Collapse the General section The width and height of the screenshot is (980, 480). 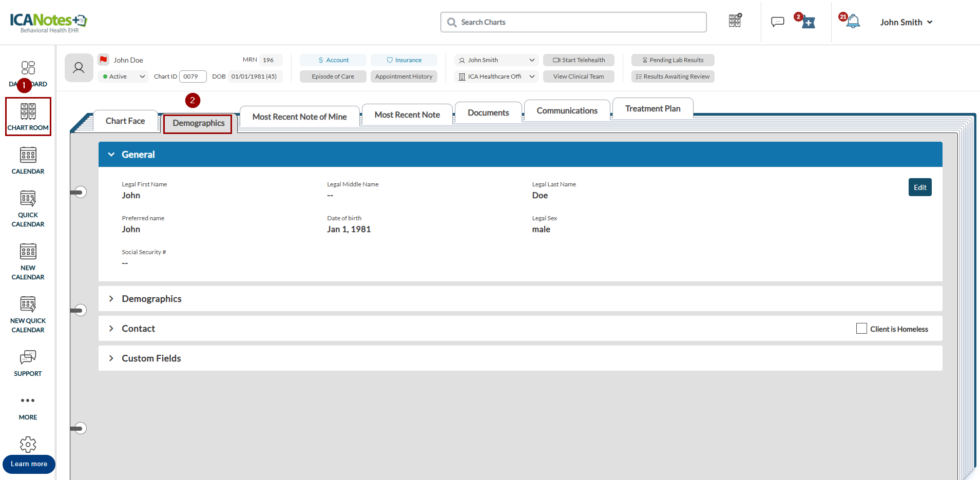(111, 155)
